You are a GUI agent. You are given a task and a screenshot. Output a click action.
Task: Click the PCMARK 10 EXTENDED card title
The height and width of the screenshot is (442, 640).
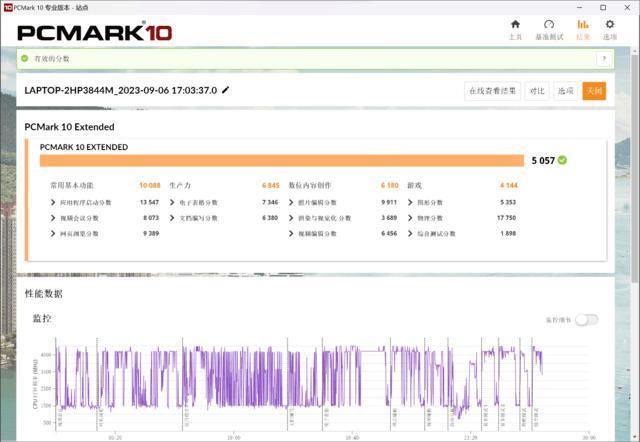(x=84, y=147)
